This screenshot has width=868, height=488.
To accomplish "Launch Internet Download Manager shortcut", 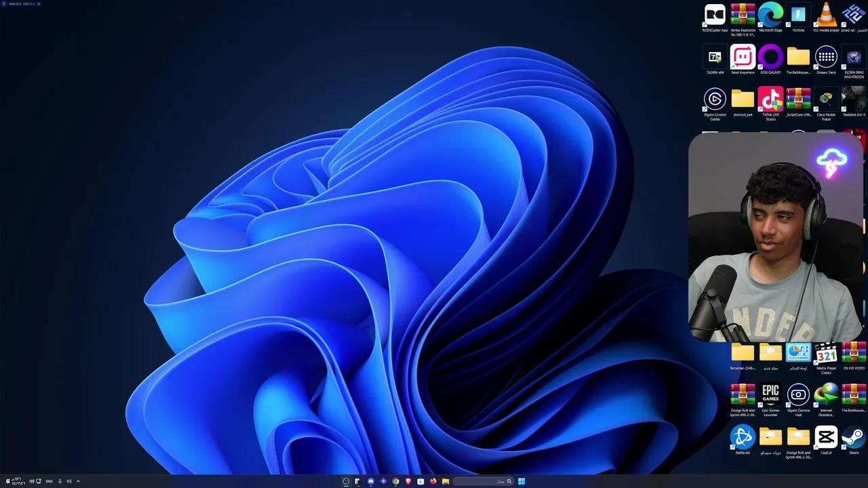I will [x=826, y=400].
